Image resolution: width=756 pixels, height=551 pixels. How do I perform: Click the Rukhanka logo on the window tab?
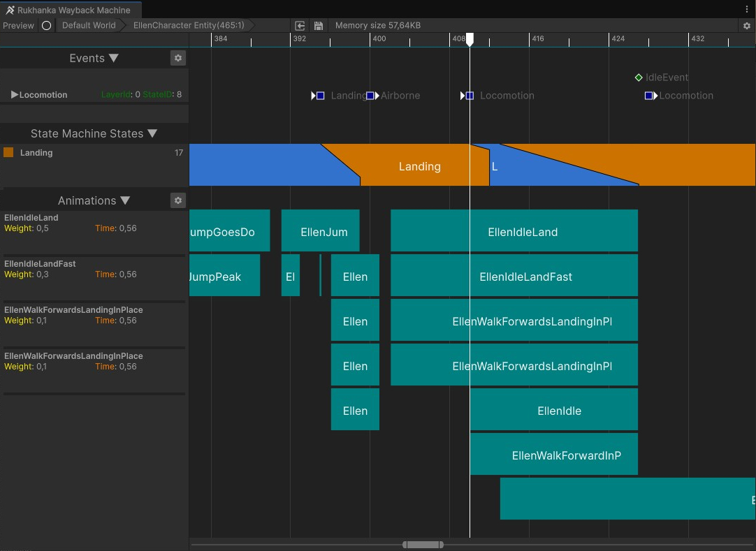10,10
